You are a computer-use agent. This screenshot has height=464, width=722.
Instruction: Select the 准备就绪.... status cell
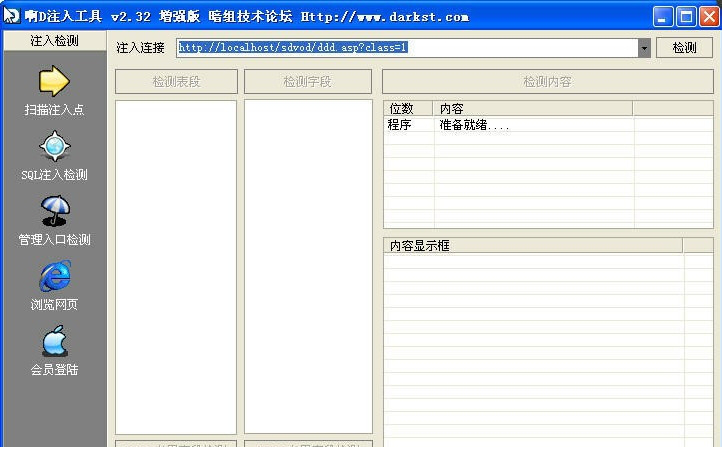click(x=474, y=125)
